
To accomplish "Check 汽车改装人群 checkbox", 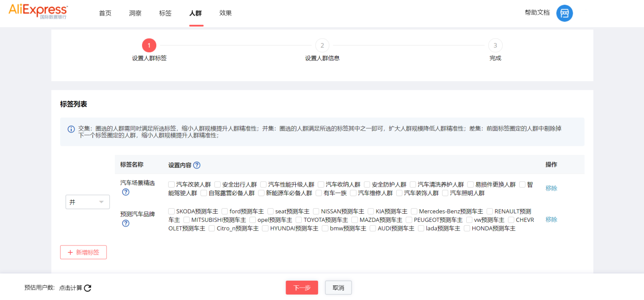I will point(172,185).
